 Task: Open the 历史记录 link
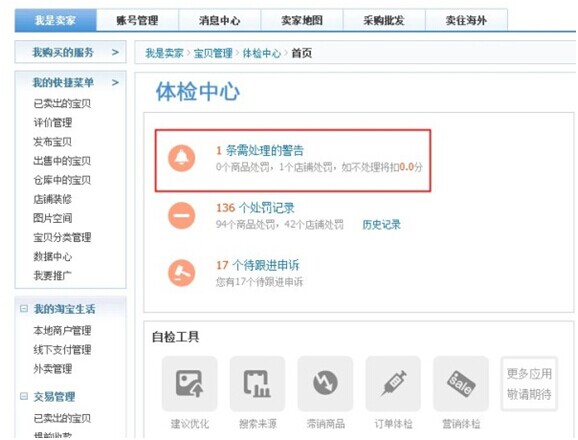(381, 224)
